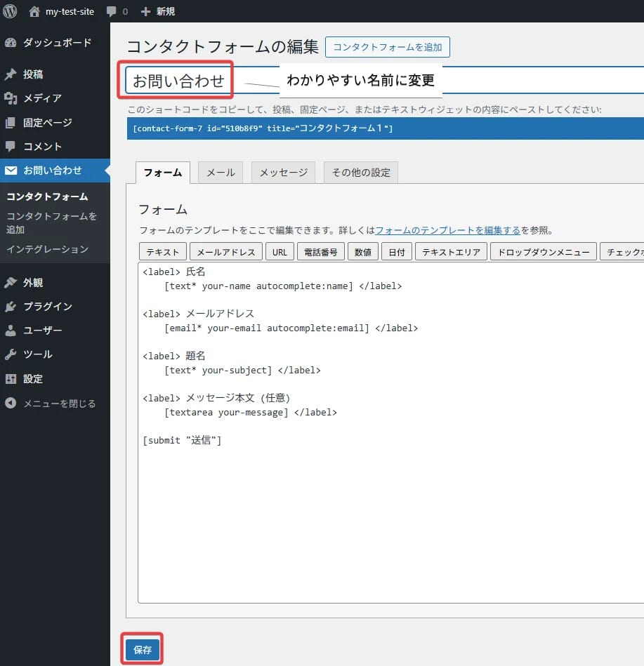644x666 pixels.
Task: Open the その他の設定 tab
Action: [360, 171]
